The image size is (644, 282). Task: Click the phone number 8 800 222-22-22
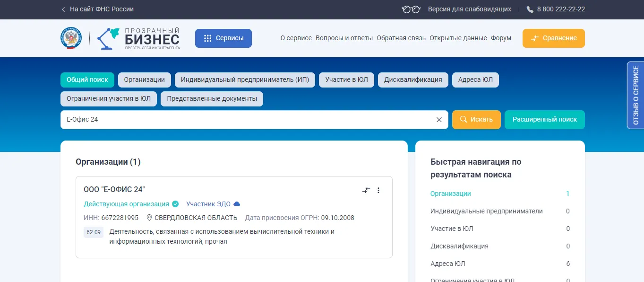(x=561, y=9)
